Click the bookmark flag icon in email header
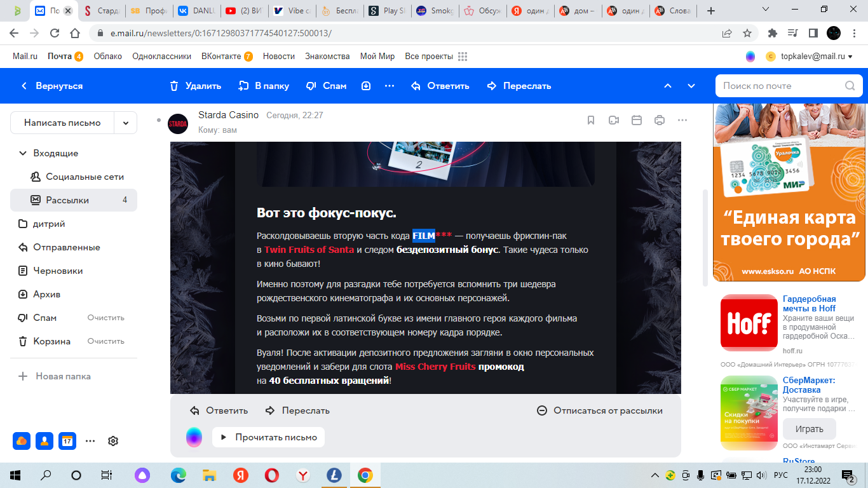The width and height of the screenshot is (868, 488). (591, 120)
